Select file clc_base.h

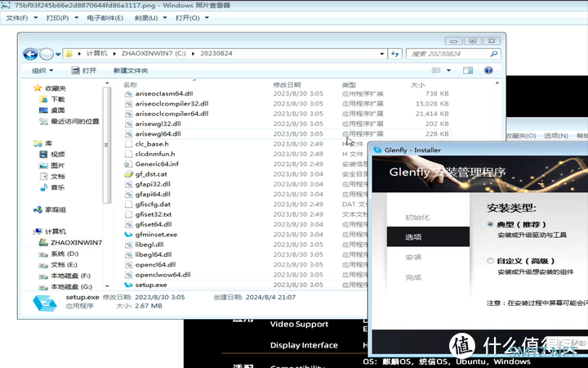point(152,144)
